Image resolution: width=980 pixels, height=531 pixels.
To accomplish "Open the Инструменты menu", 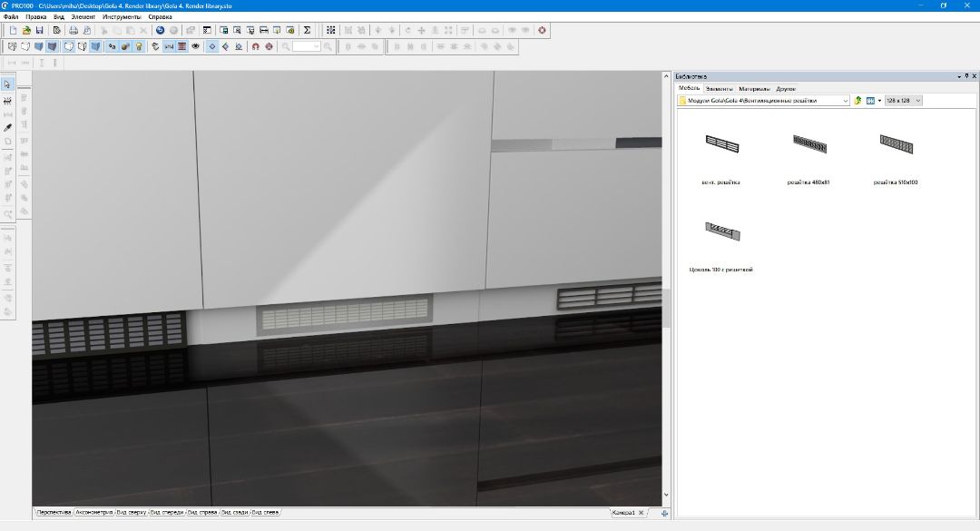I will click(x=122, y=16).
